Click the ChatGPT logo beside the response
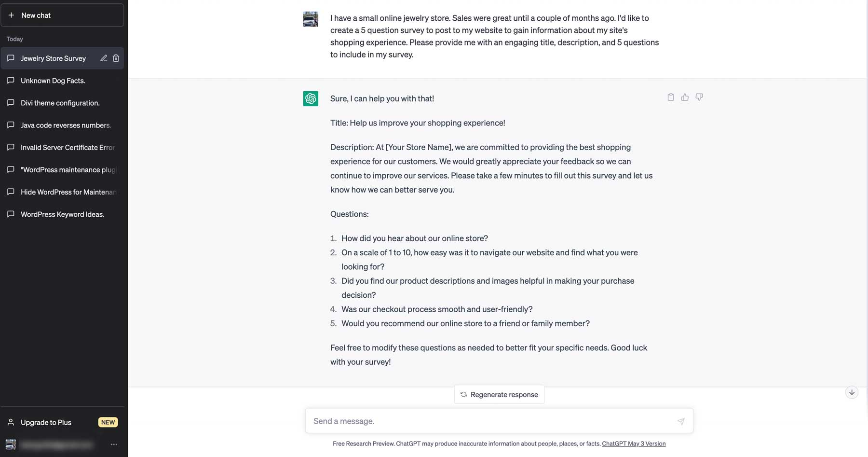Screen dimensions: 868x457 [x=311, y=98]
